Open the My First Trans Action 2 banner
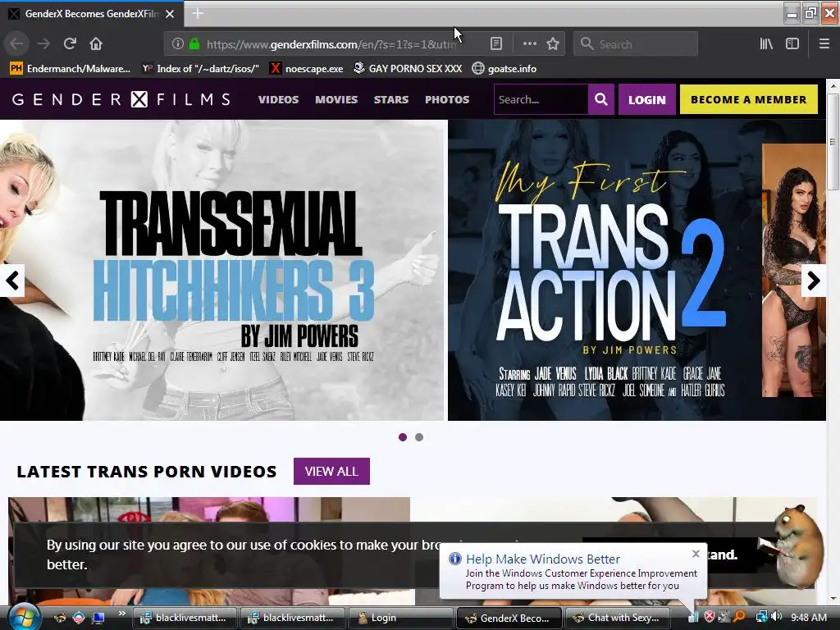Image resolution: width=840 pixels, height=630 pixels. 637,270
